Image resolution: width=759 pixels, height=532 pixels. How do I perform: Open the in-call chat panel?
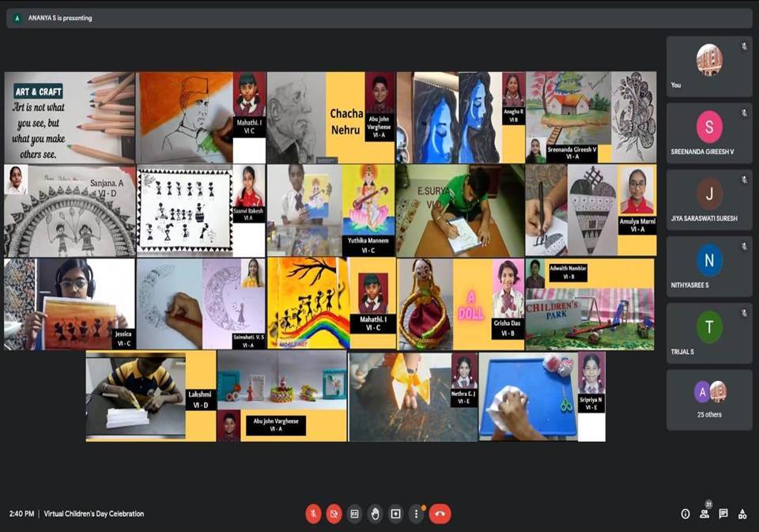[x=723, y=514]
